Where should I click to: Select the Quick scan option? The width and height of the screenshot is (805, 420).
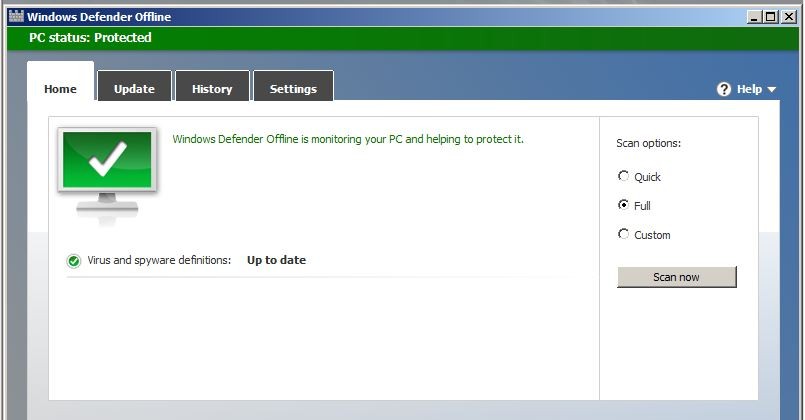click(x=623, y=176)
